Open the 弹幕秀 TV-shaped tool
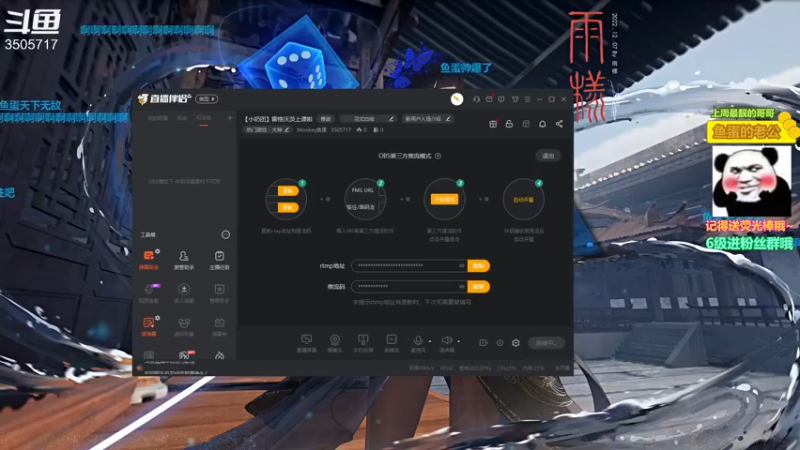The width and height of the screenshot is (800, 450). (x=219, y=326)
